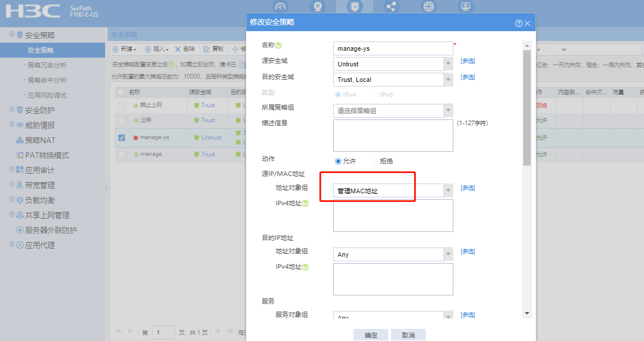Select the IPv4 type radio button
644x341 pixels.
(338, 95)
